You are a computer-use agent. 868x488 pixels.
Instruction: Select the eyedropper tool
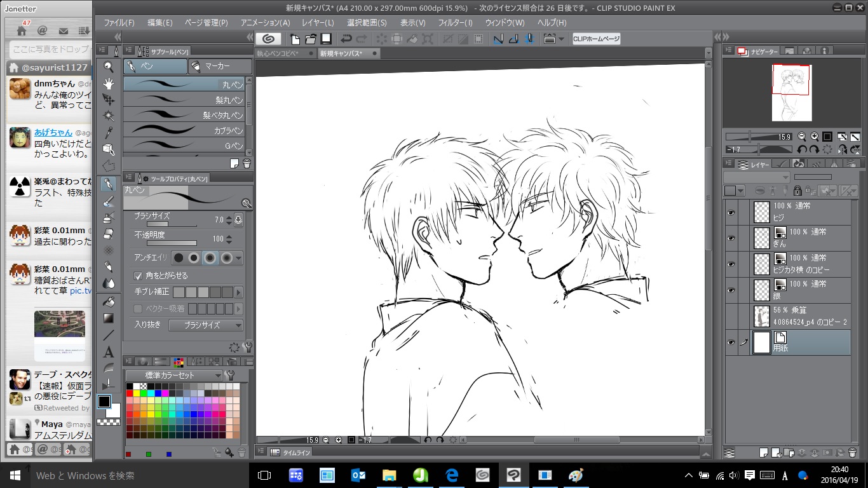(x=109, y=133)
